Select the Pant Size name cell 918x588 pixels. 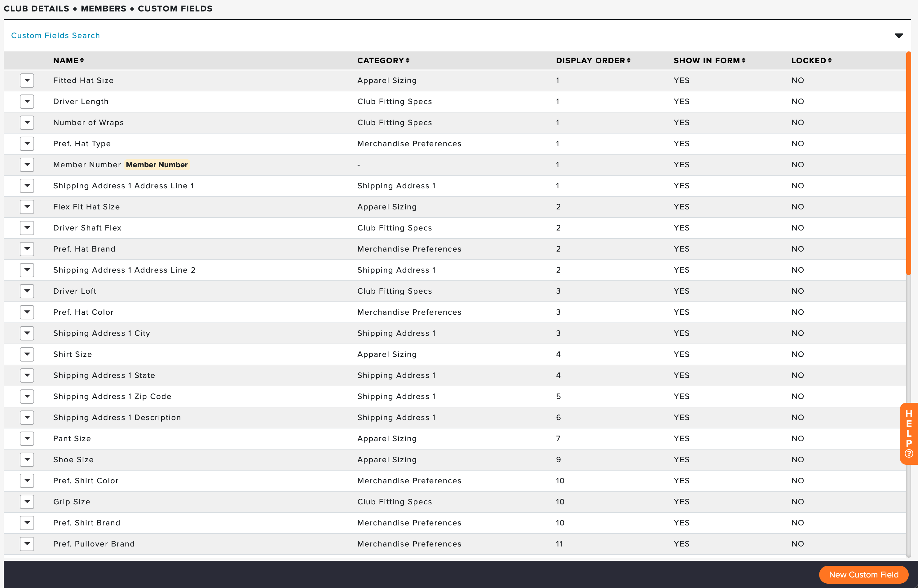point(72,439)
